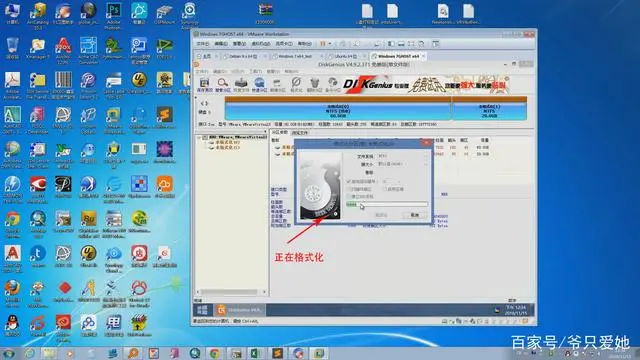640x360 pixels.
Task: Click the DiskGenius task button in the guest taskbar
Action: (239, 310)
